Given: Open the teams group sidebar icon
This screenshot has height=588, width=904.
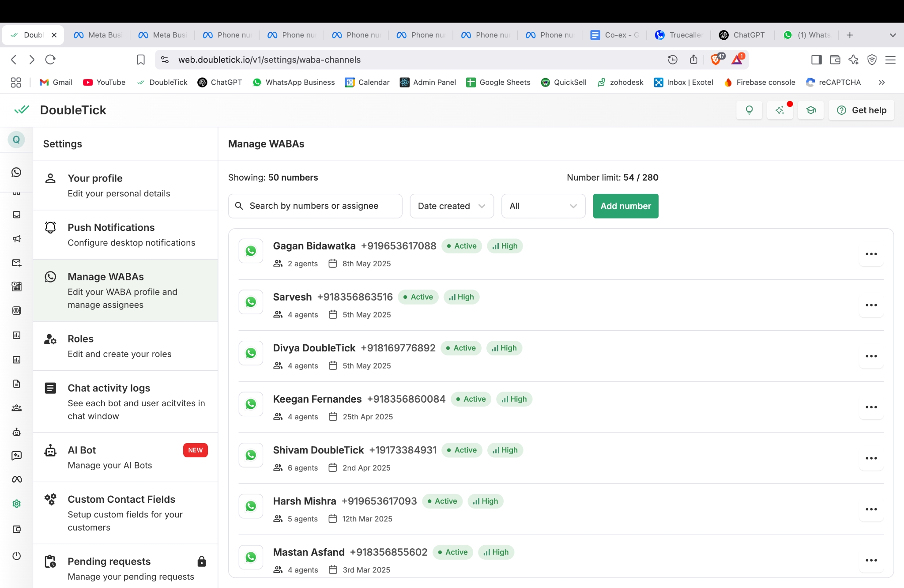Looking at the screenshot, I should click(x=16, y=408).
